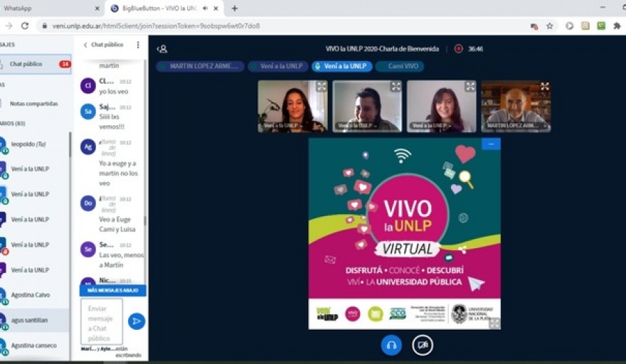626x364 pixels.
Task: Close the BigBlueButton browser tab
Action: 216,9
